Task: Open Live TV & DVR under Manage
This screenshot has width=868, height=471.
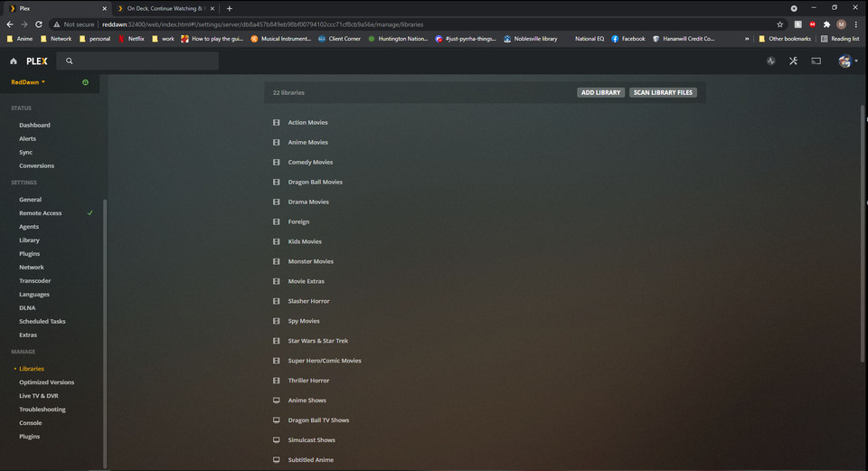Action: click(x=39, y=396)
